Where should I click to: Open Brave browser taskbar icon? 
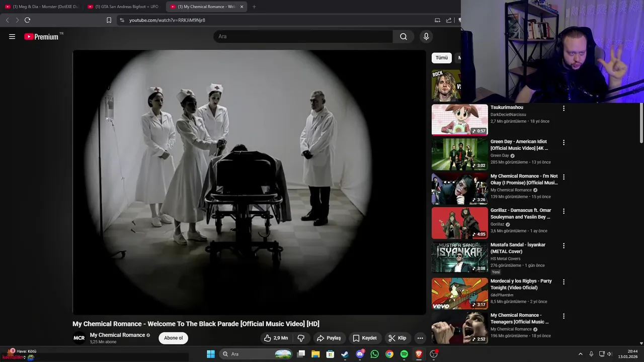tap(419, 354)
